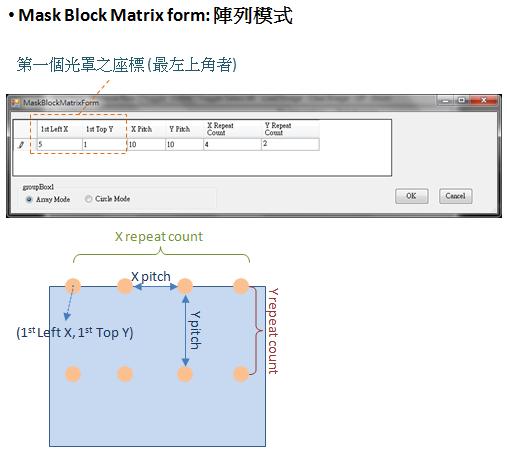Click the OK button
Screen dimensions: 507x453
tap(411, 196)
